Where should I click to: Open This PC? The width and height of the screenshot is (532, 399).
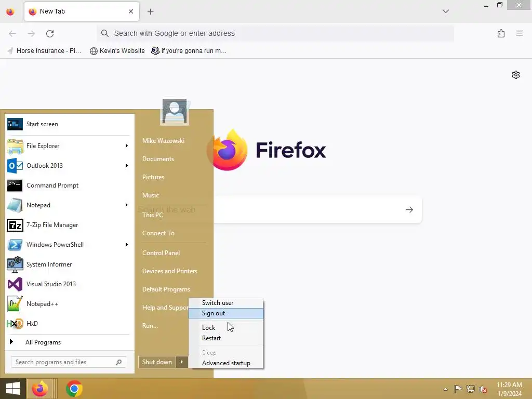click(152, 215)
